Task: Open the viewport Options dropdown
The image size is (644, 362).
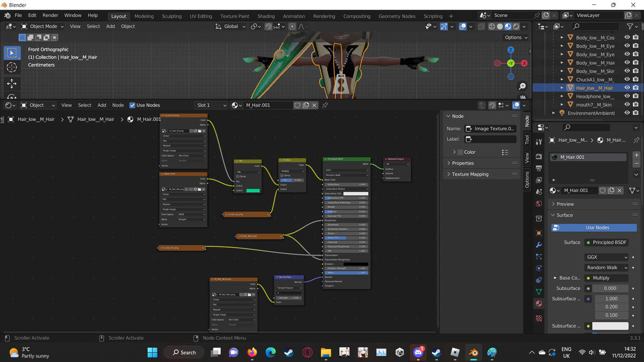Action: 516,37
